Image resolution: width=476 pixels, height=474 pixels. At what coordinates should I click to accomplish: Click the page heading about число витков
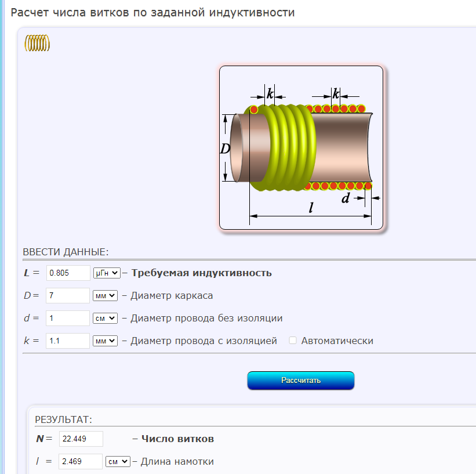click(x=153, y=12)
